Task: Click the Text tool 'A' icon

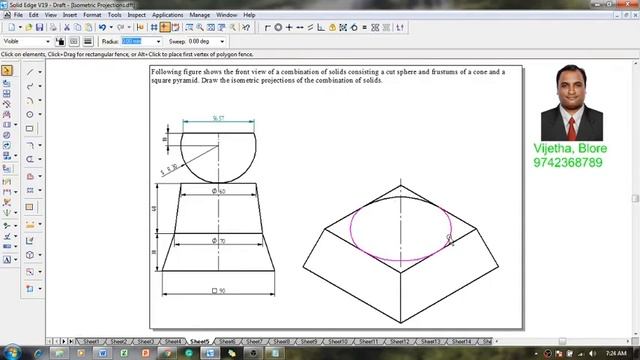Action: (x=7, y=260)
